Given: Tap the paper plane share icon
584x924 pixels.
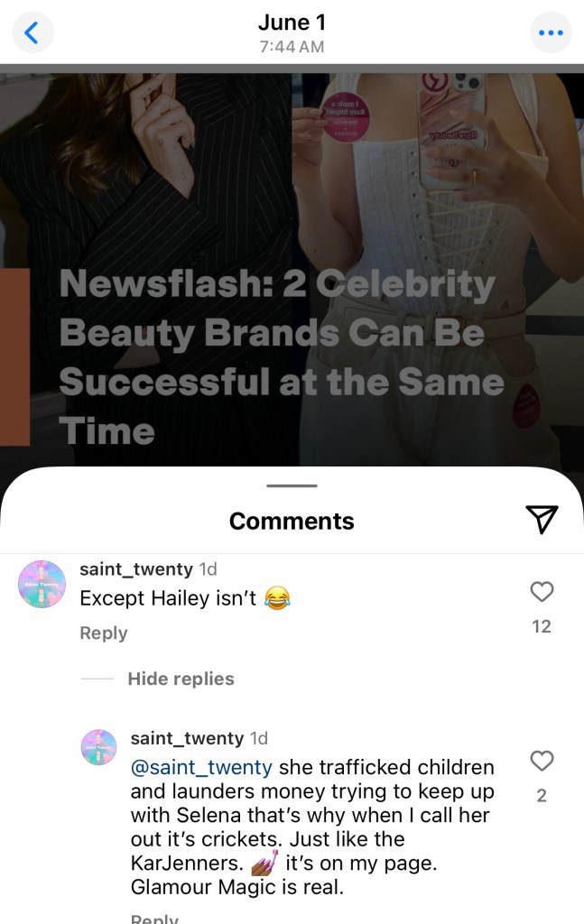Looking at the screenshot, I should click(541, 519).
